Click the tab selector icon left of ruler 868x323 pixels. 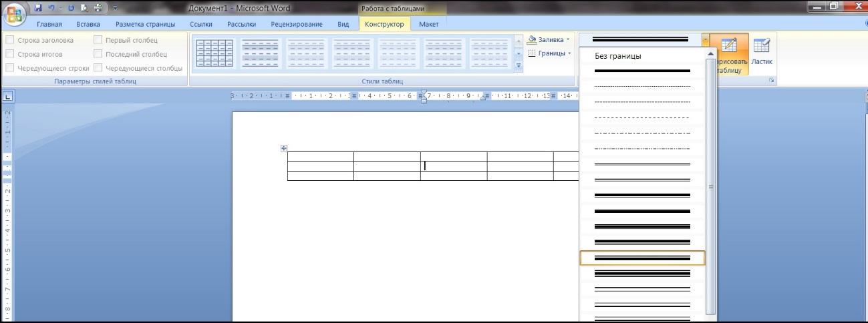(x=7, y=96)
